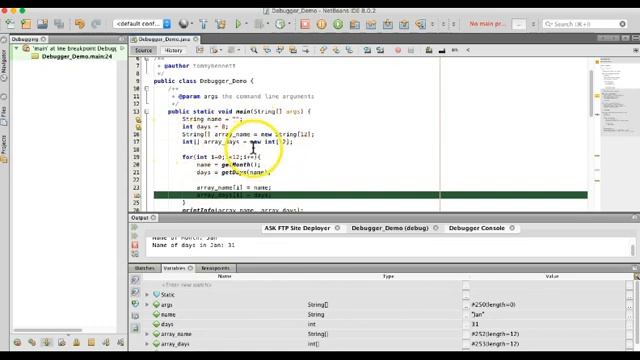Select the Debugger_Demo.java editor tab

pyautogui.click(x=164, y=39)
